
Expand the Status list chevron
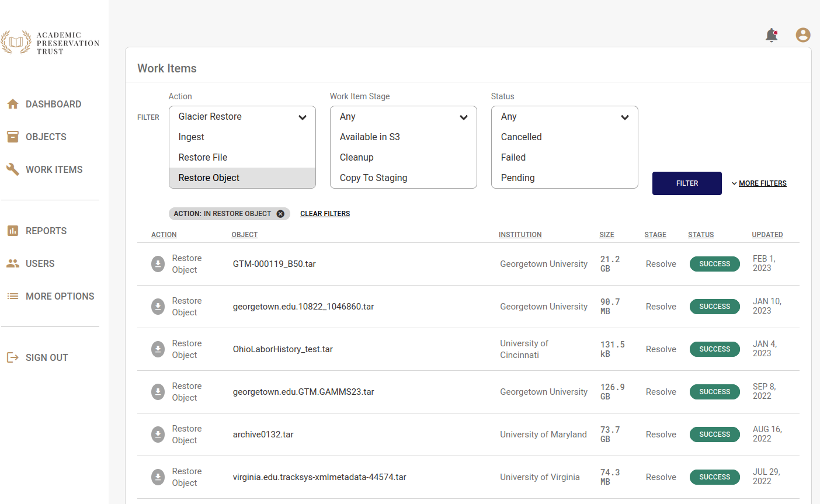625,117
